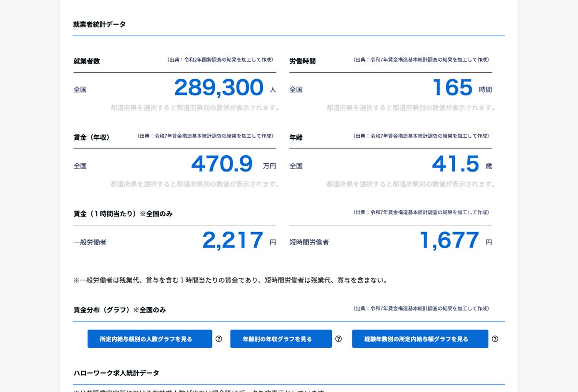Viewport: 578px width, 392px height.
Task: Select prefecture hint text under 165 時間
Action: click(411, 108)
